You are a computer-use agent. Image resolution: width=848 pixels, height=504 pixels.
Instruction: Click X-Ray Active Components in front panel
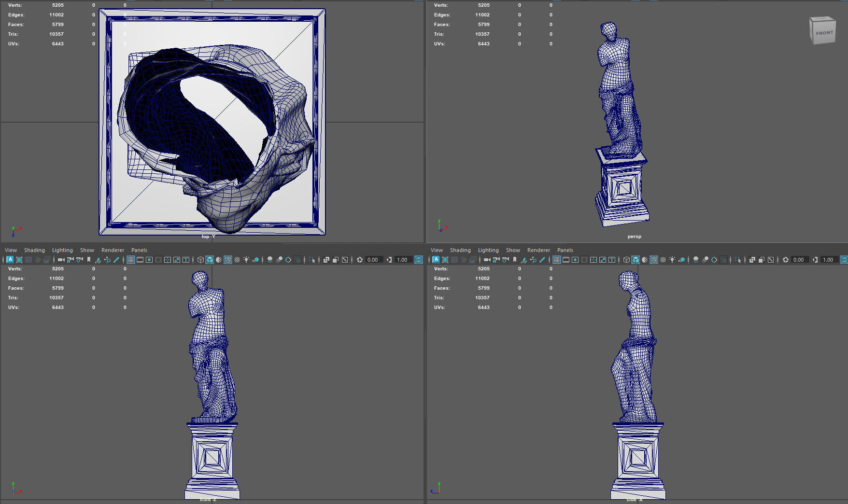click(336, 260)
